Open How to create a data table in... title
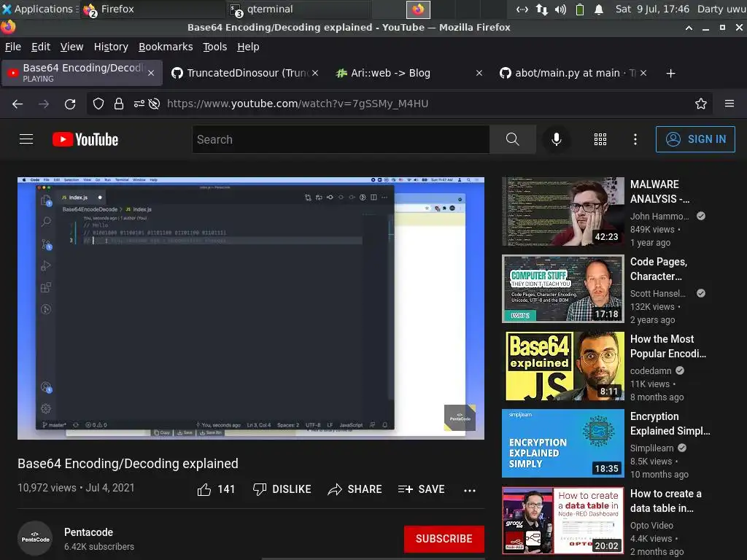Viewport: 747px width, 560px height. tap(665, 501)
